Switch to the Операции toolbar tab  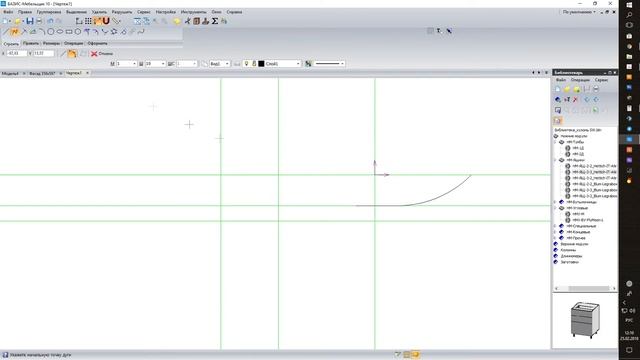pyautogui.click(x=74, y=43)
